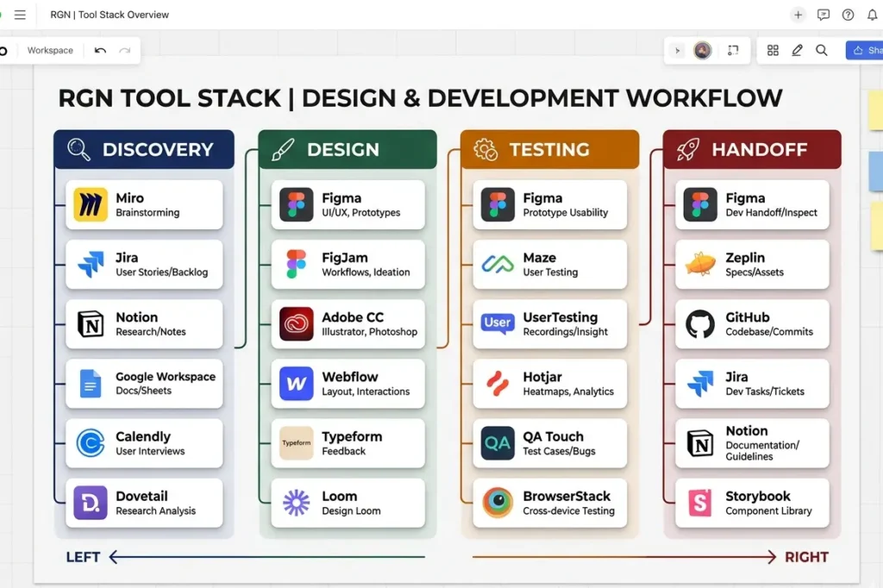Click the redo arrow
This screenshot has width=883, height=588.
(x=126, y=50)
